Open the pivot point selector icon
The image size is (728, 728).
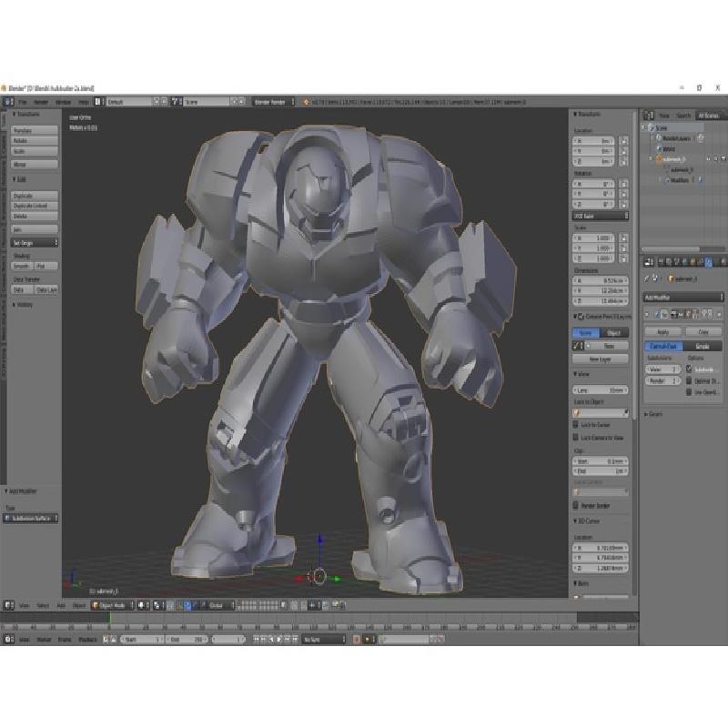[157, 605]
